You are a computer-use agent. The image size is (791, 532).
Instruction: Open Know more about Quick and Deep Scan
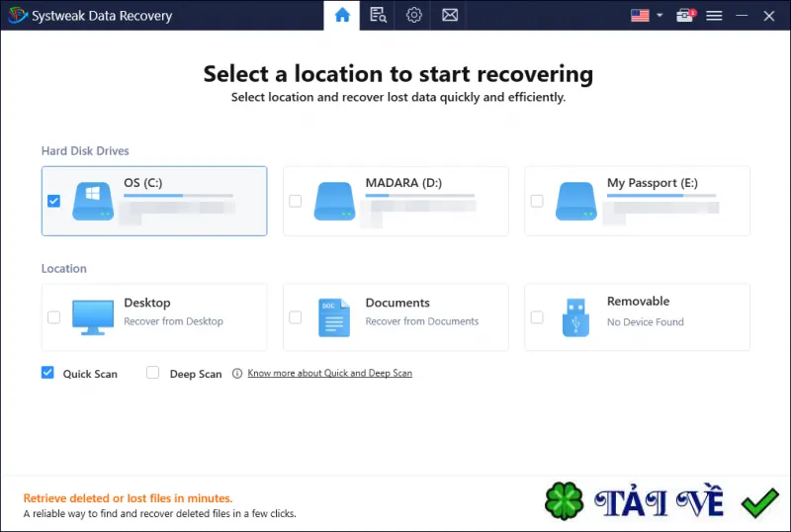pos(330,373)
